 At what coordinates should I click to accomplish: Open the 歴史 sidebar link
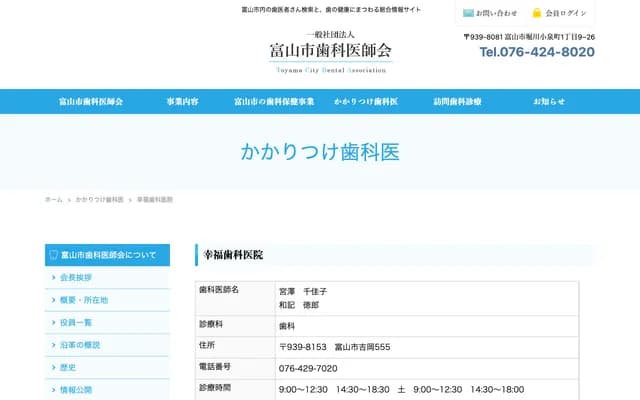(x=68, y=367)
